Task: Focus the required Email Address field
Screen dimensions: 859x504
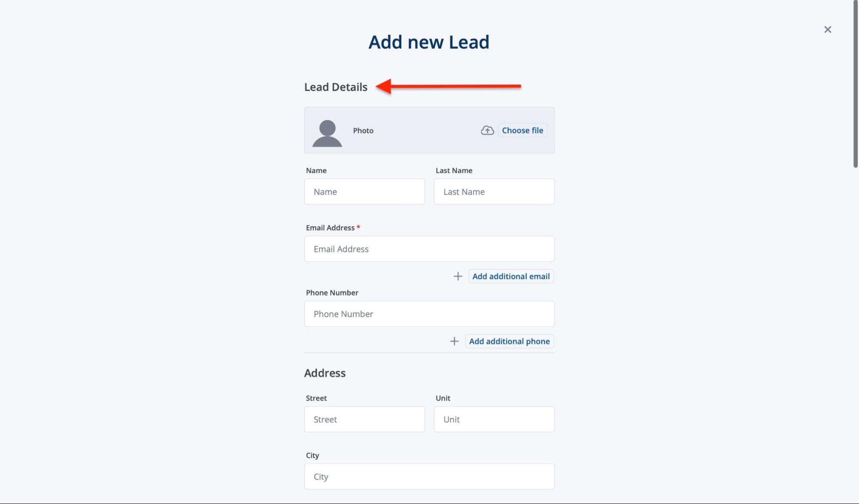Action: tap(429, 249)
